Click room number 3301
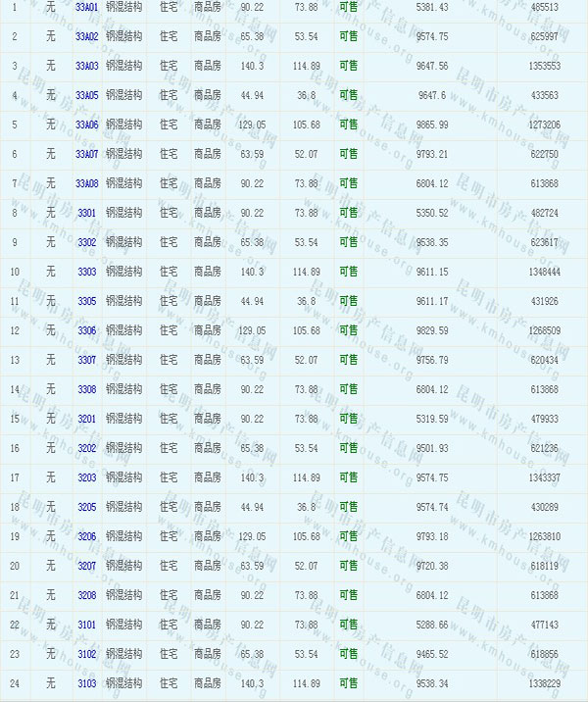 (86, 213)
